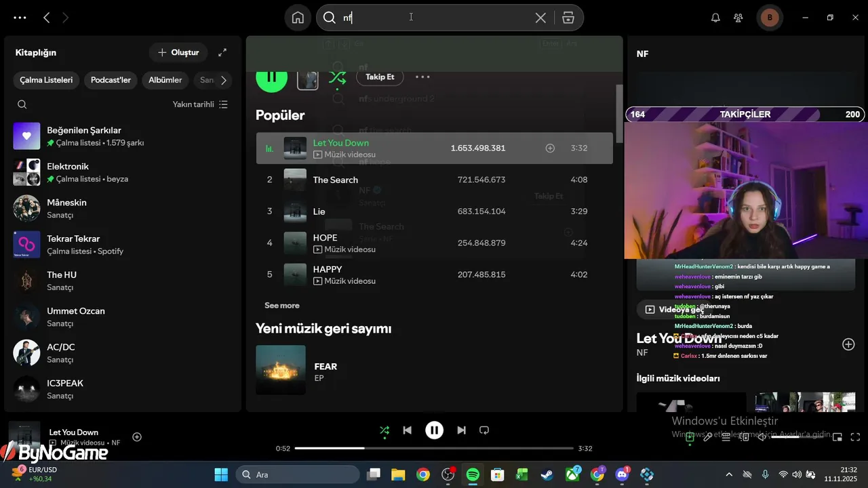868x488 pixels.
Task: Play The Search track
Action: (434, 180)
